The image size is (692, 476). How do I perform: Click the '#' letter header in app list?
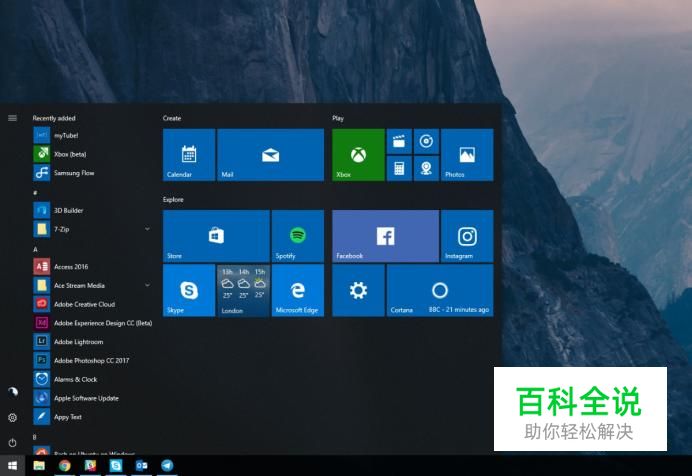click(35, 192)
